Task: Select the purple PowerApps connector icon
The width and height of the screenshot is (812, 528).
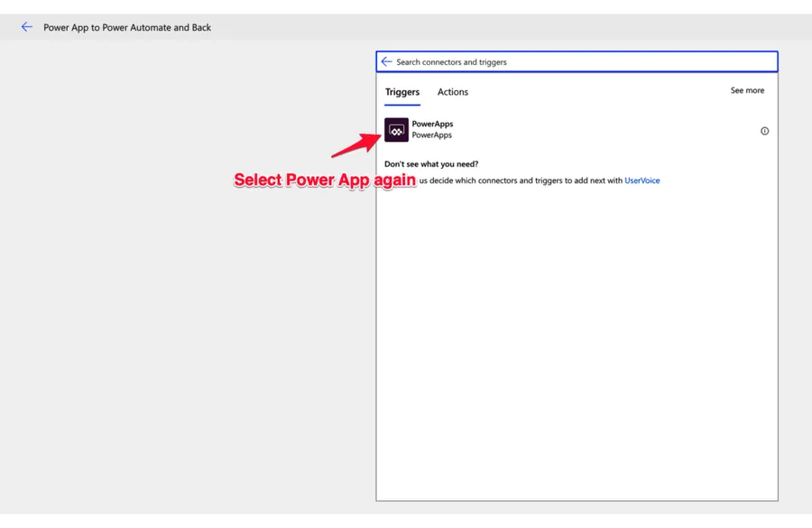Action: point(396,130)
